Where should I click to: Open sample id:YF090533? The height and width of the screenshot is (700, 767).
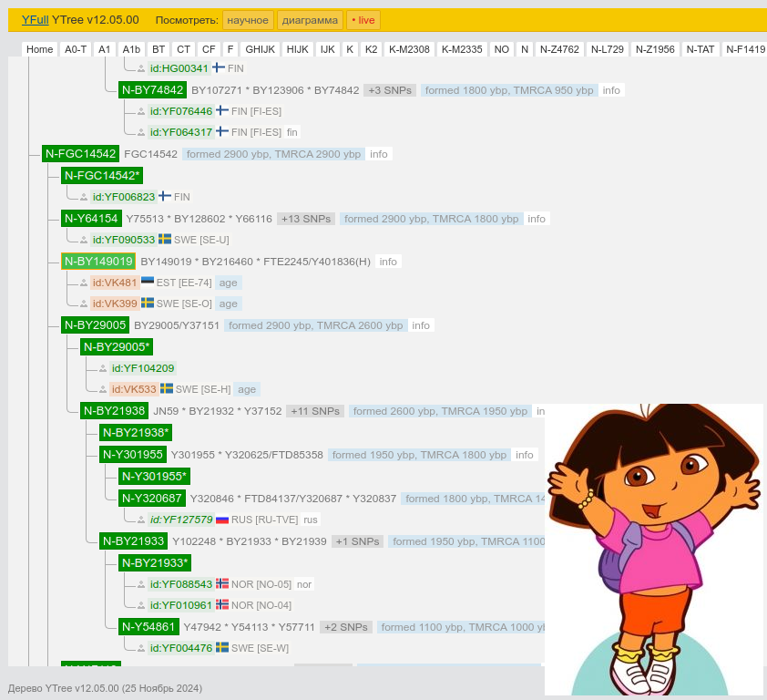(124, 240)
